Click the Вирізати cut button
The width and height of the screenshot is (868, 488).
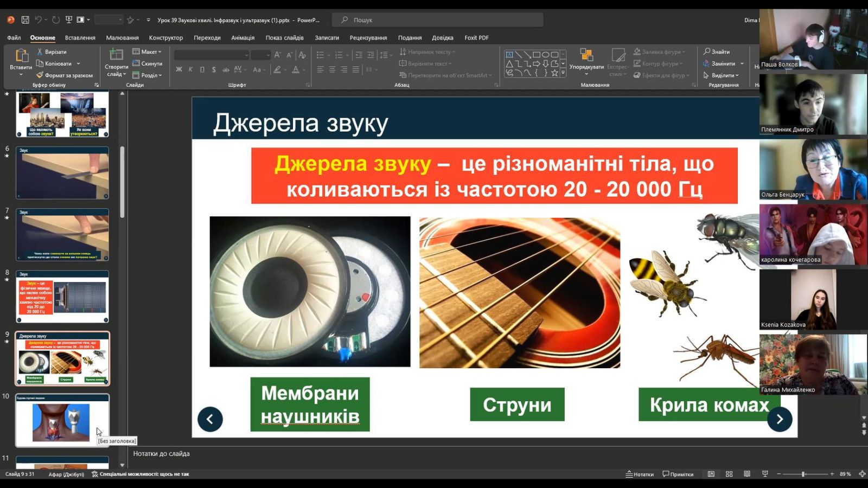tap(52, 52)
